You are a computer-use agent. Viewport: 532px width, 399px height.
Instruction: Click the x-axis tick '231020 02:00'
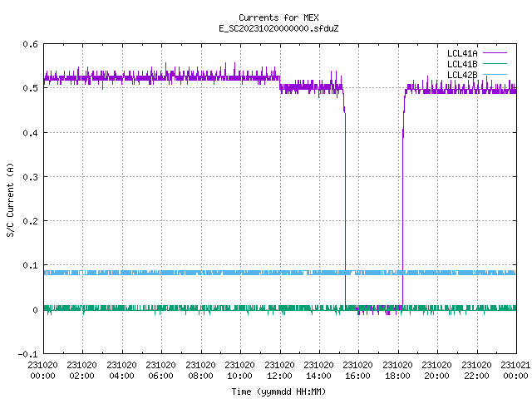[81, 371]
